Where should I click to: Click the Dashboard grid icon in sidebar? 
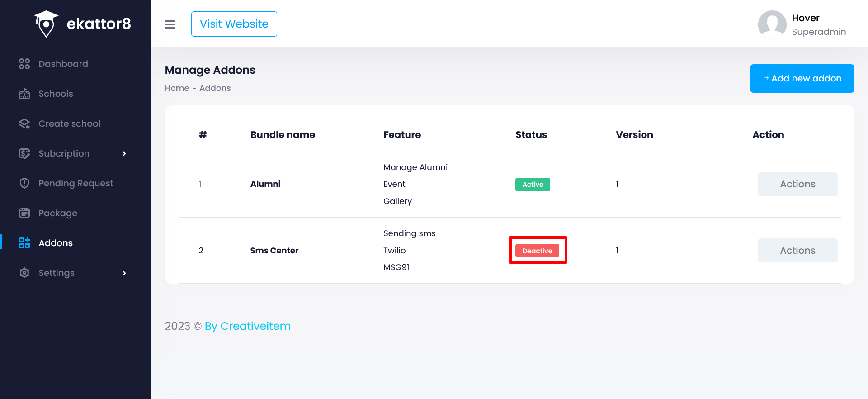pos(24,64)
